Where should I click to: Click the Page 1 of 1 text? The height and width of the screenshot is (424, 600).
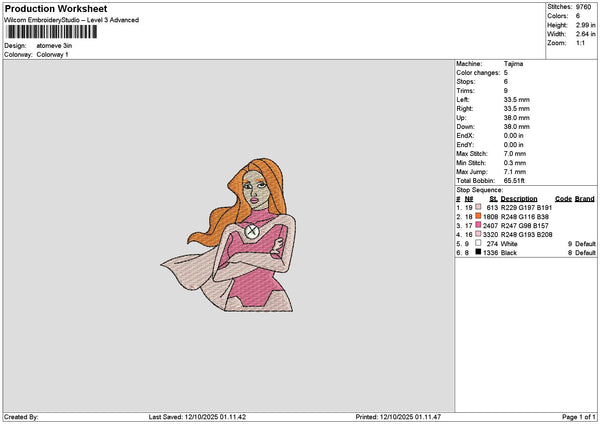point(579,417)
